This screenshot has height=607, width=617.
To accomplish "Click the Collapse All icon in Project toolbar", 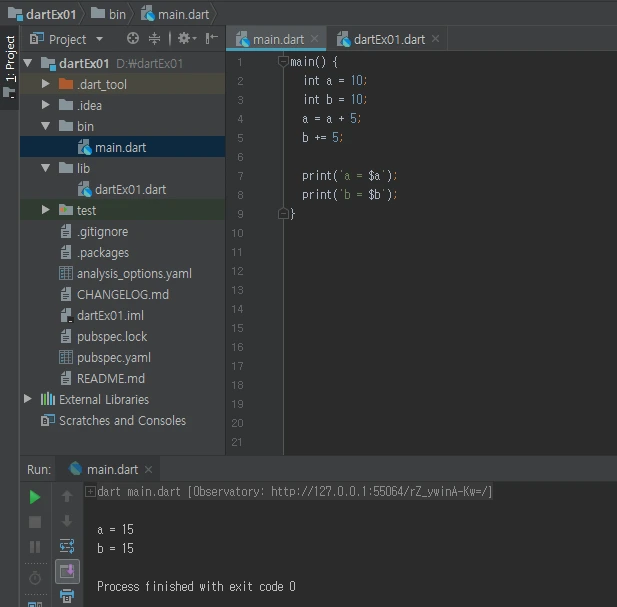I will [154, 39].
